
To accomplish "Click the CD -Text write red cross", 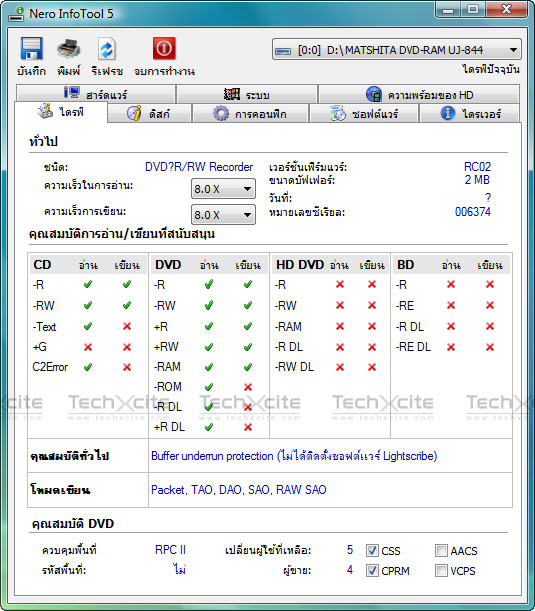I will point(127,326).
